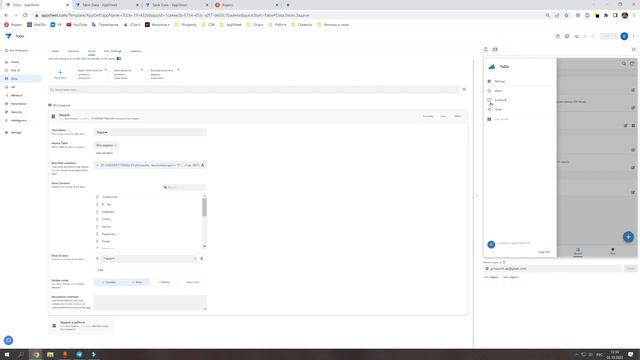Click search field in Slice Columns
The image size is (640, 360).
[x=184, y=187]
